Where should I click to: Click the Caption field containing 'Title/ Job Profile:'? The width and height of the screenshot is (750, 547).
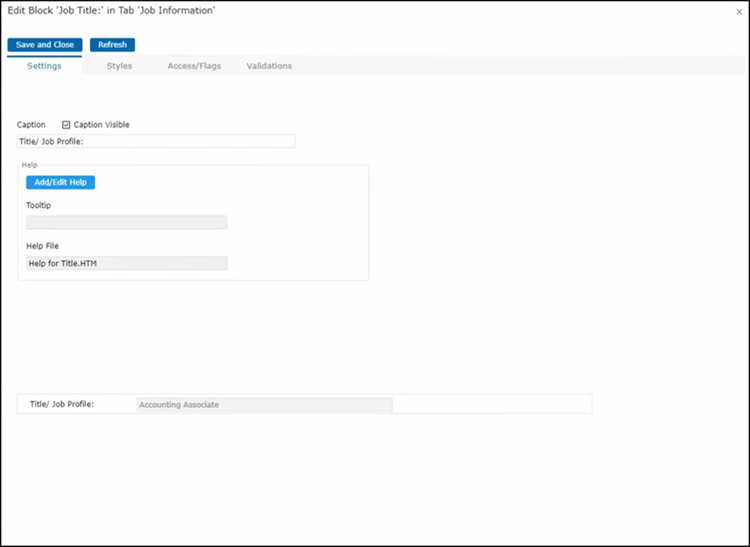coord(156,142)
